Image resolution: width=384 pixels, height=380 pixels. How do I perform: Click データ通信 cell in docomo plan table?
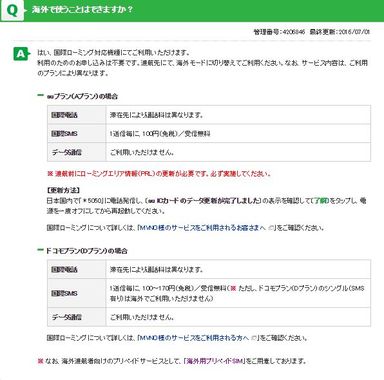77,317
